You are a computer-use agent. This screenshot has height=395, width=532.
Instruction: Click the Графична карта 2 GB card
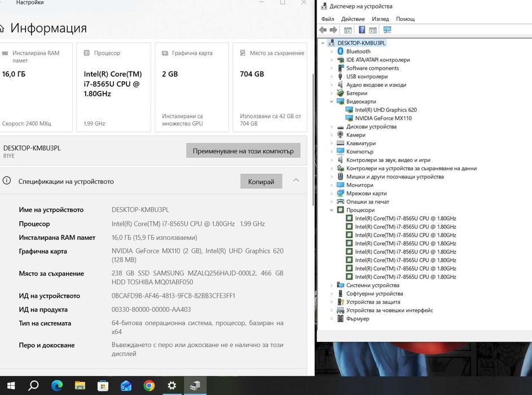coord(192,87)
